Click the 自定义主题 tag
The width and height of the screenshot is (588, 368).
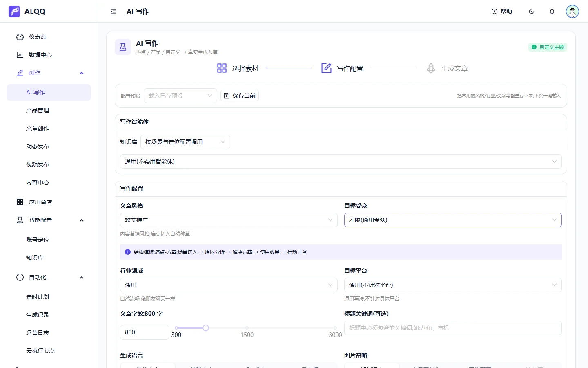click(548, 47)
